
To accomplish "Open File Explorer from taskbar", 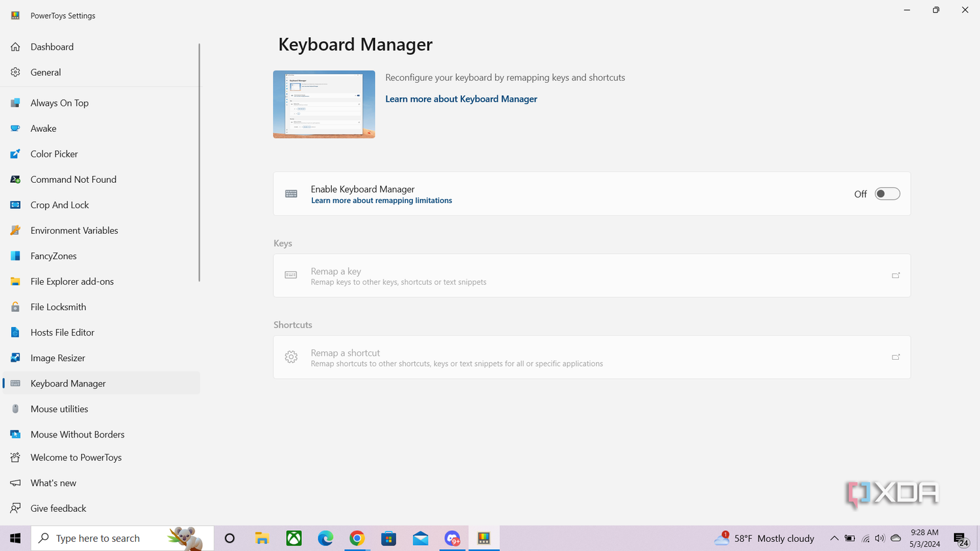I will [x=262, y=539].
